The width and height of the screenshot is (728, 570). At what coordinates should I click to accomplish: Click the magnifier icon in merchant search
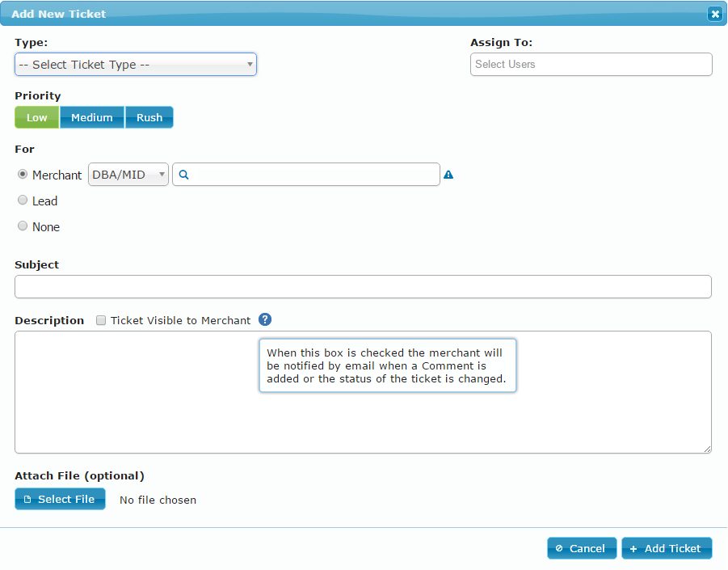183,175
